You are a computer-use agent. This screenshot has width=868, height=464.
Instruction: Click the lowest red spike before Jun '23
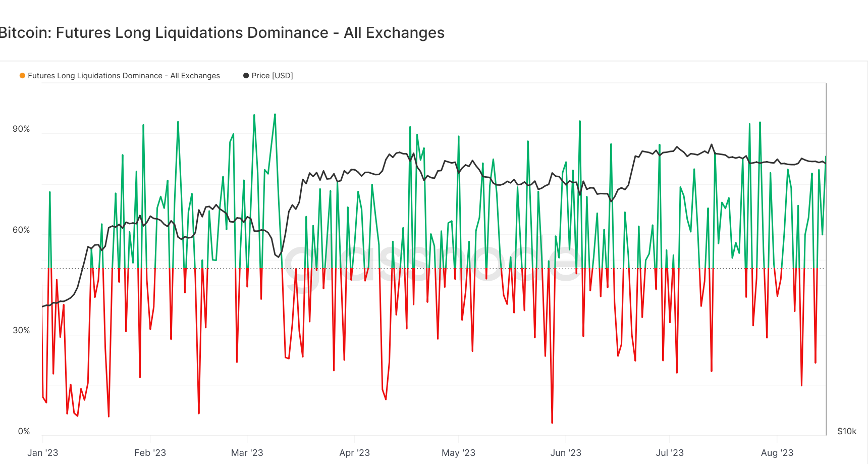tap(552, 422)
